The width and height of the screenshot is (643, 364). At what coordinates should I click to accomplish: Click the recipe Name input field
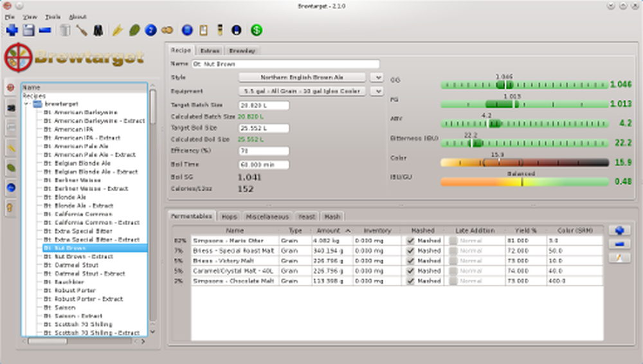(285, 64)
